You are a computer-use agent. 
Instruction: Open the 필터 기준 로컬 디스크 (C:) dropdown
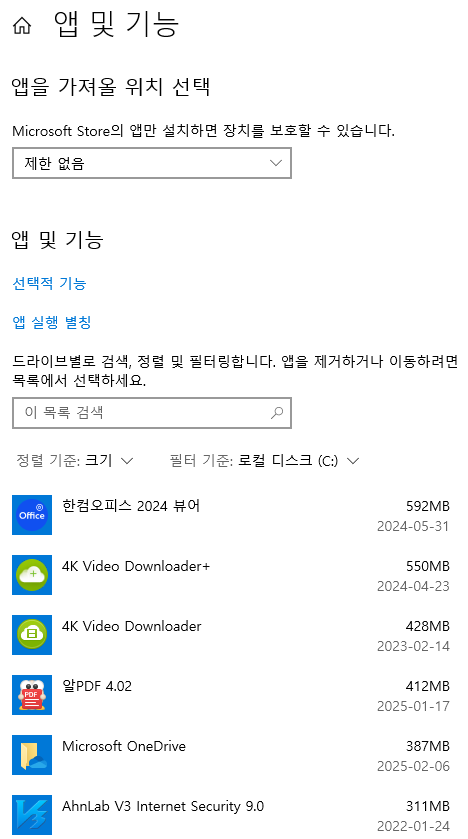point(264,461)
